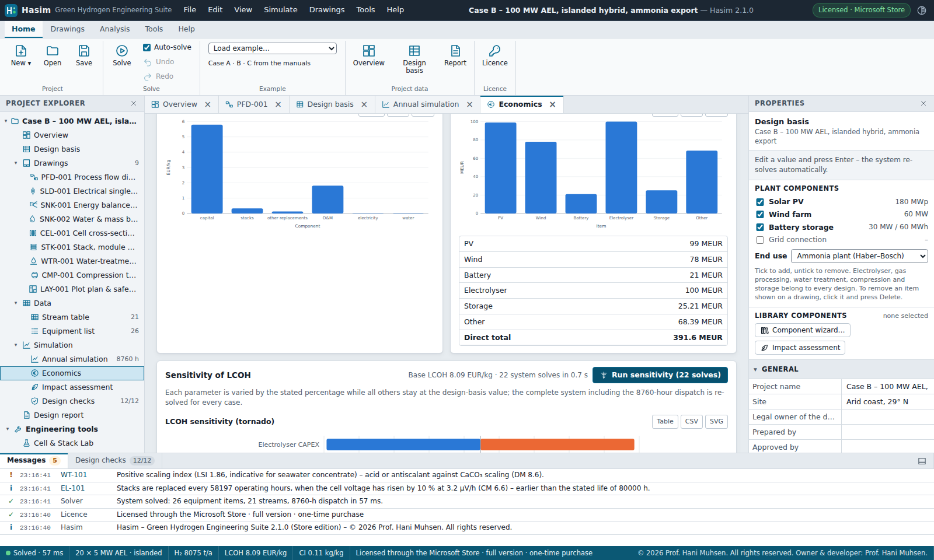
Task: Export tornado chart as CSV
Action: (x=692, y=422)
